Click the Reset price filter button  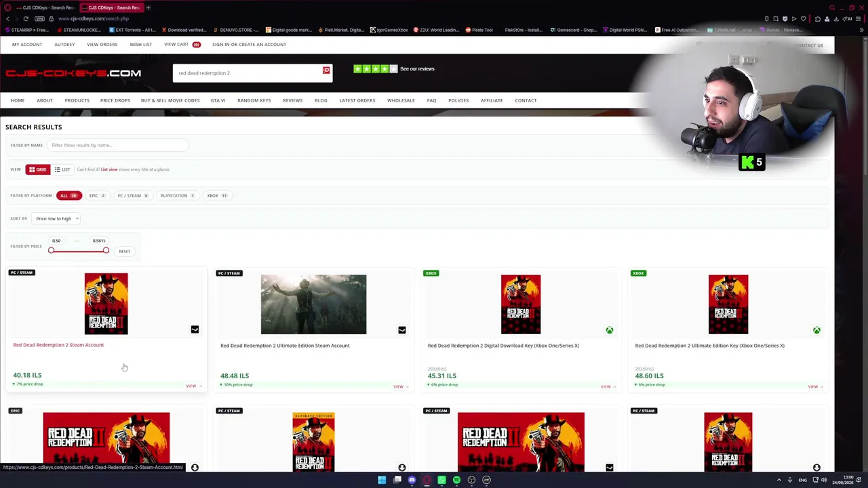pyautogui.click(x=124, y=251)
